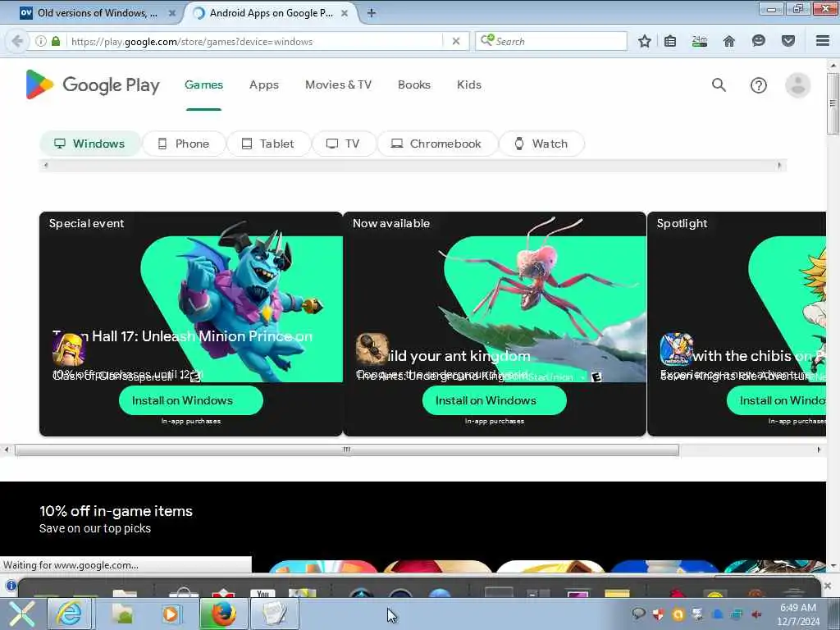Close the dock bar with its X

tap(828, 586)
